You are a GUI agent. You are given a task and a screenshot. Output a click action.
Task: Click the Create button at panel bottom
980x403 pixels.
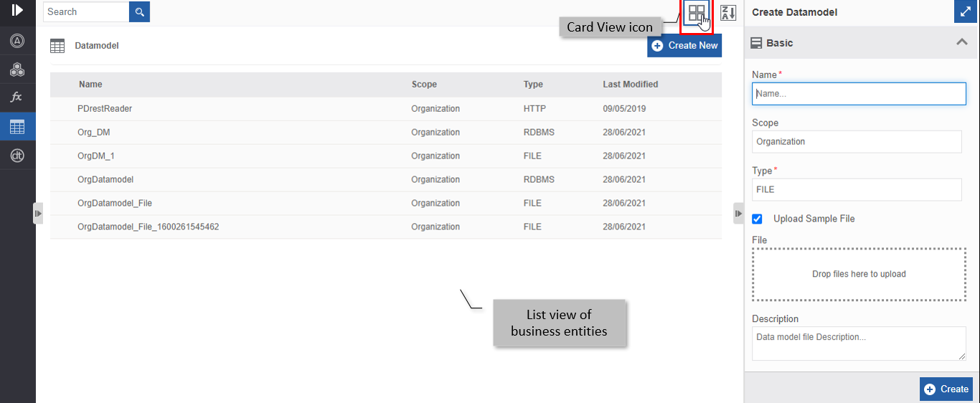click(946, 389)
